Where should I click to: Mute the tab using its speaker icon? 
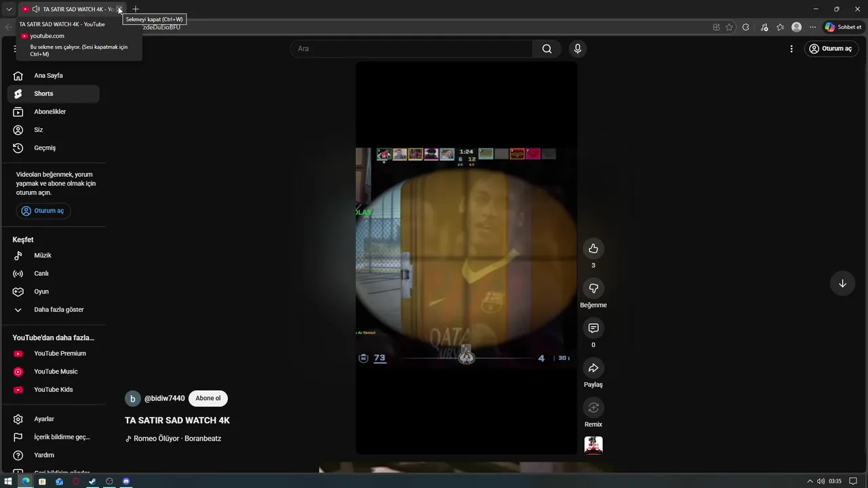(36, 9)
